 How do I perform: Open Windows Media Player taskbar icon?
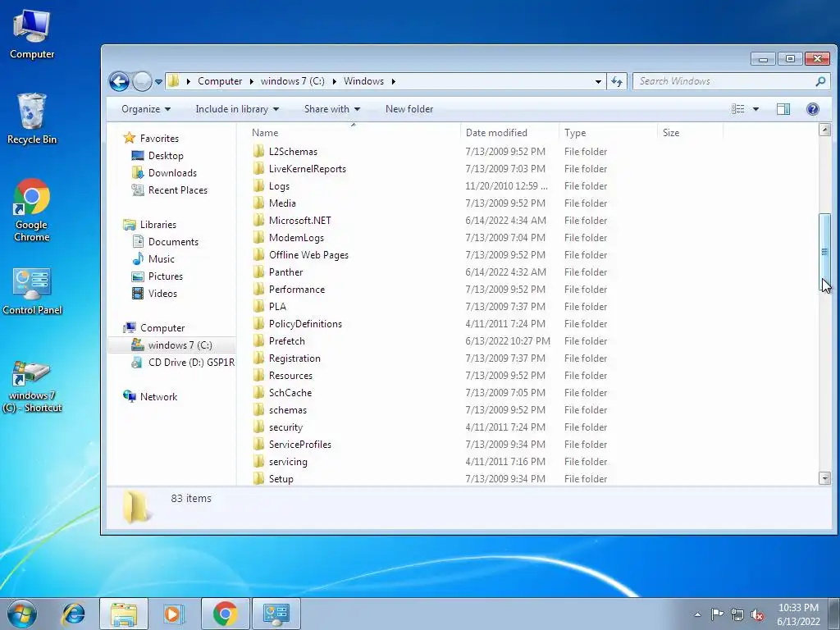(x=174, y=614)
